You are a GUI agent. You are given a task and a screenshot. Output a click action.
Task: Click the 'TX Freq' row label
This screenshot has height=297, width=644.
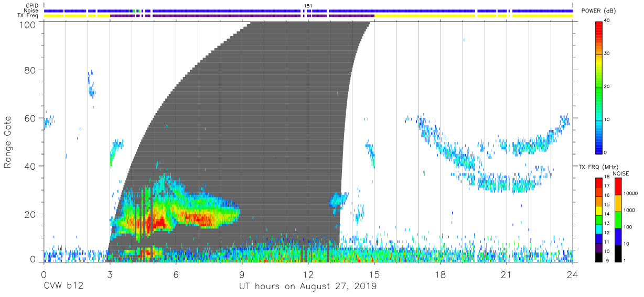tap(28, 16)
